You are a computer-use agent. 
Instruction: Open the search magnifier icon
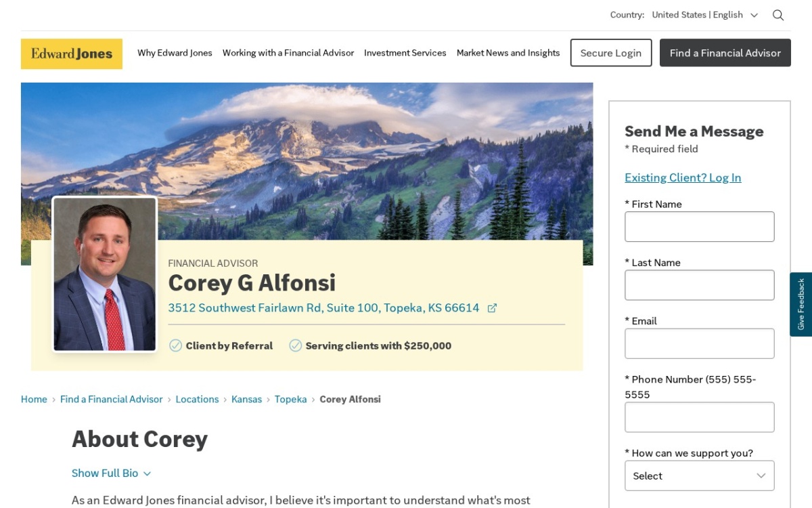tap(778, 15)
